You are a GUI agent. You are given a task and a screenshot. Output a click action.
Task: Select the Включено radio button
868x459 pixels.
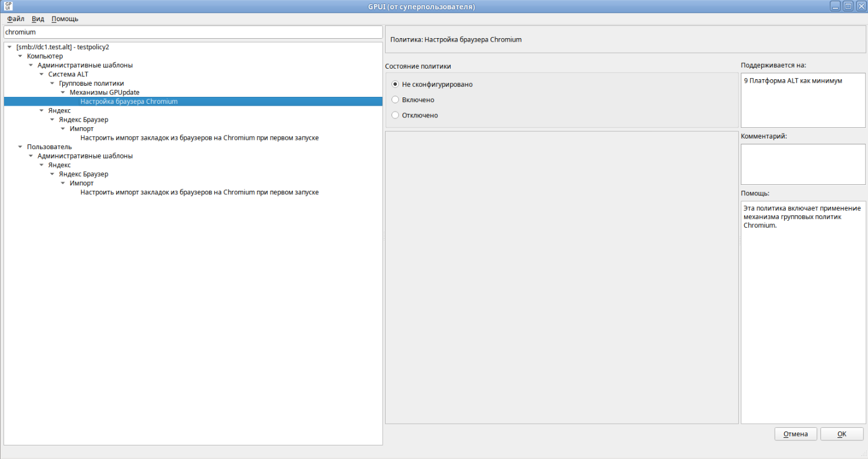(x=395, y=100)
